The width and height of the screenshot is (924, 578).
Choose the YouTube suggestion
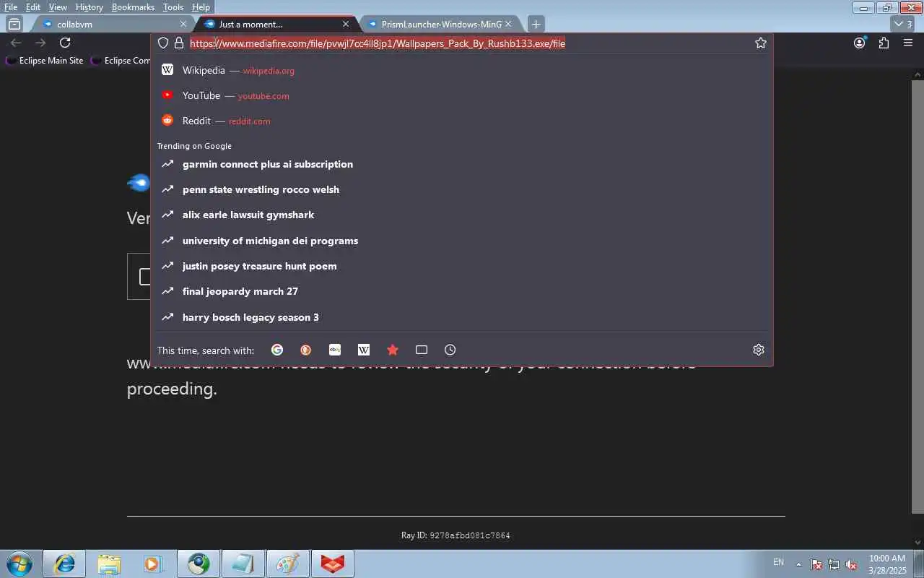(x=462, y=95)
